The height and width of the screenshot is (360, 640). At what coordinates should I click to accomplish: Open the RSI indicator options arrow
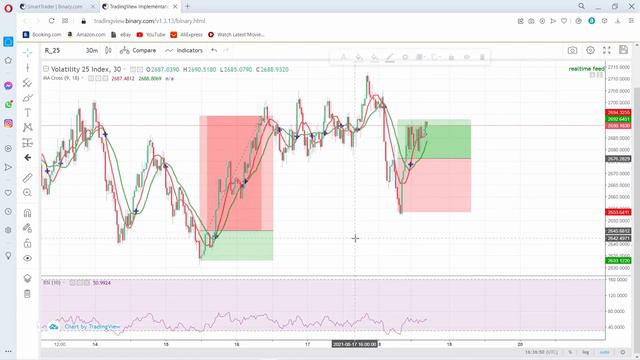point(64,282)
